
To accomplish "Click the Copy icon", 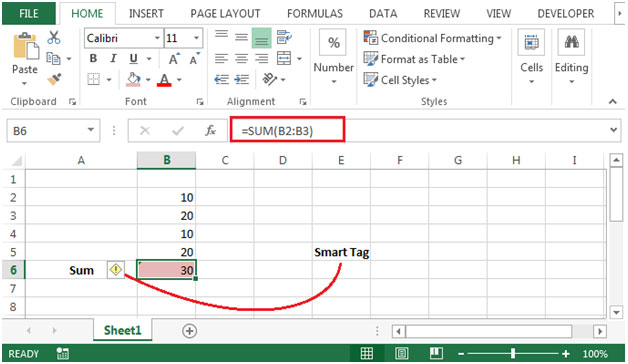I will click(x=53, y=58).
